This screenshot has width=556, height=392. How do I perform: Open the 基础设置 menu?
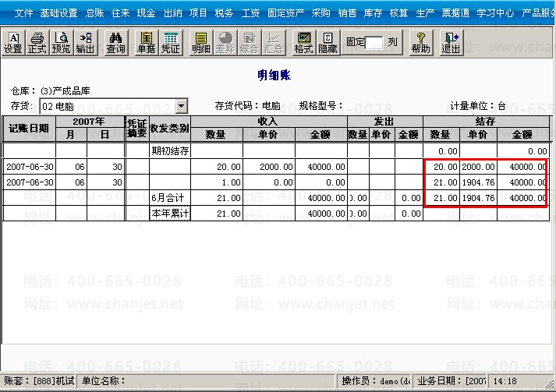tap(58, 13)
